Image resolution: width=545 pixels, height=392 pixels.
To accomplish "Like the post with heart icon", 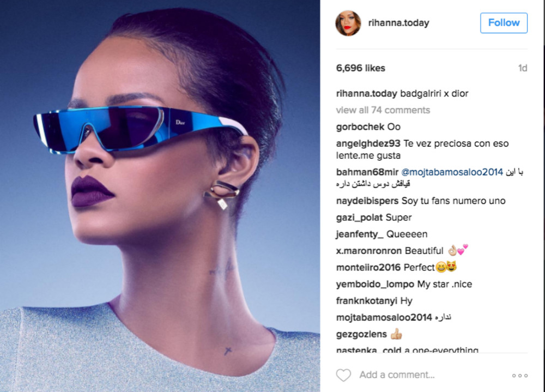I will [343, 375].
